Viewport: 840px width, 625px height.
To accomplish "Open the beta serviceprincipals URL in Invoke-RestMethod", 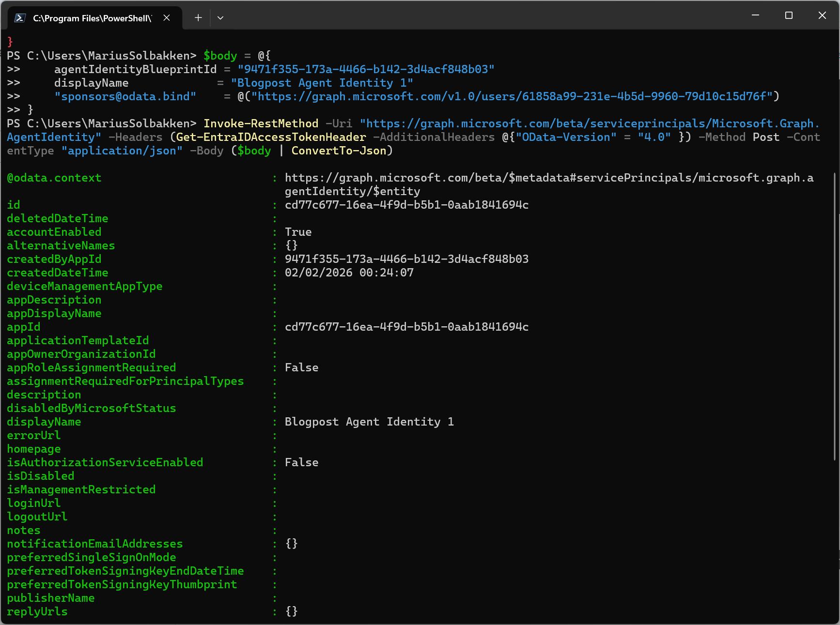I will 589,124.
